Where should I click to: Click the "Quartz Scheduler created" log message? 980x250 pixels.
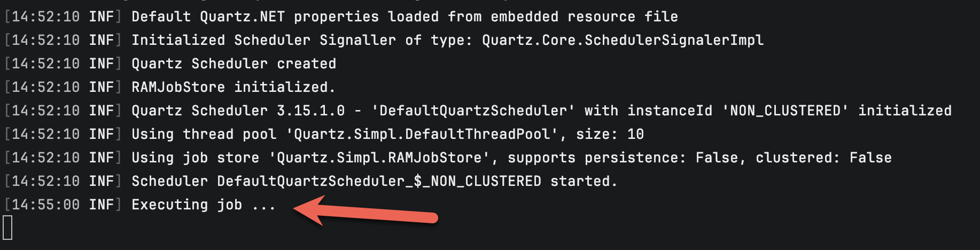coord(234,64)
